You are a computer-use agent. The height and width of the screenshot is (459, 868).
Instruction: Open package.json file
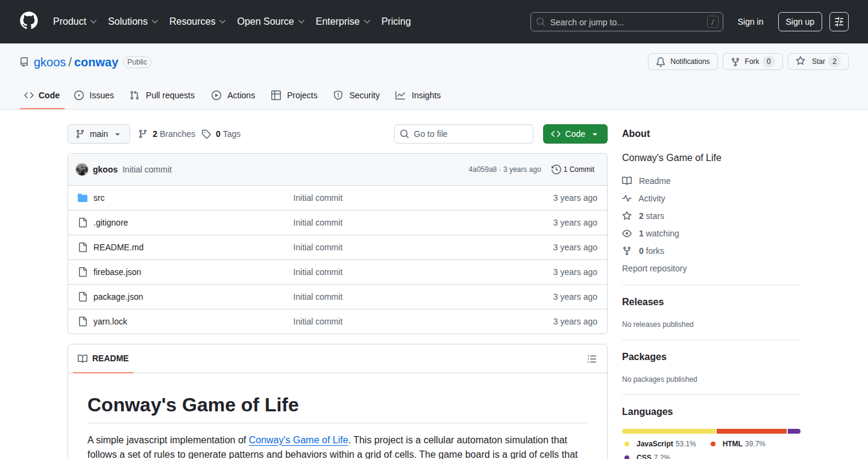(118, 297)
